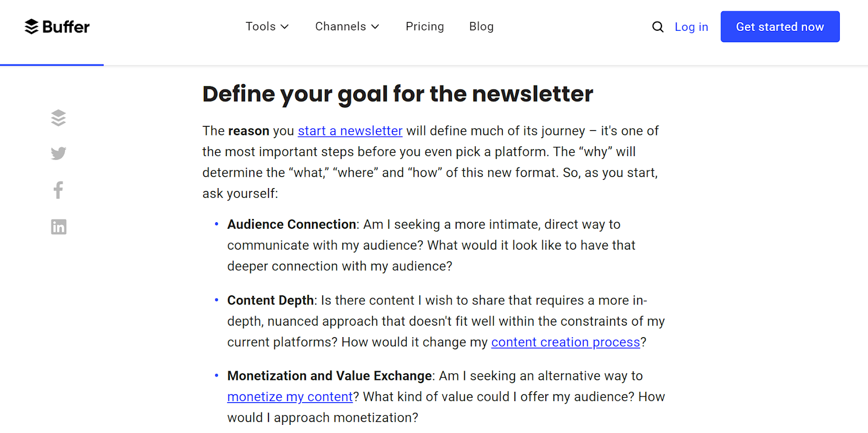
Task: Click the Get started now button
Action: pos(780,27)
